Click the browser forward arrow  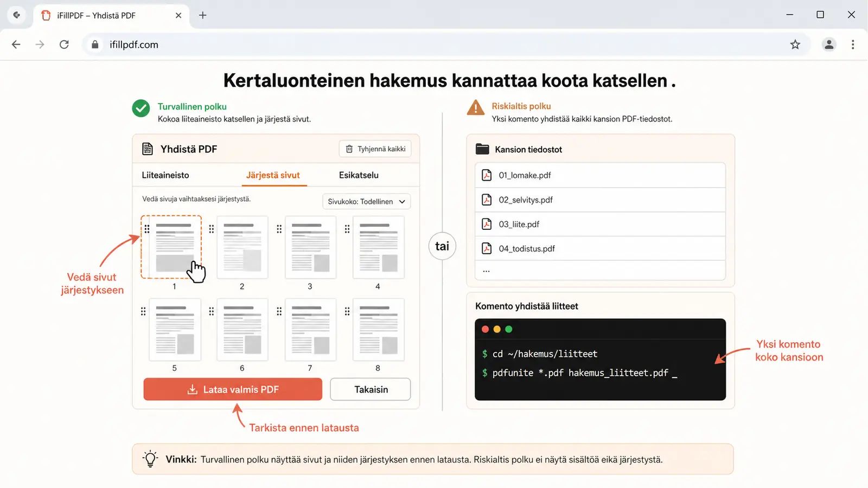point(40,44)
